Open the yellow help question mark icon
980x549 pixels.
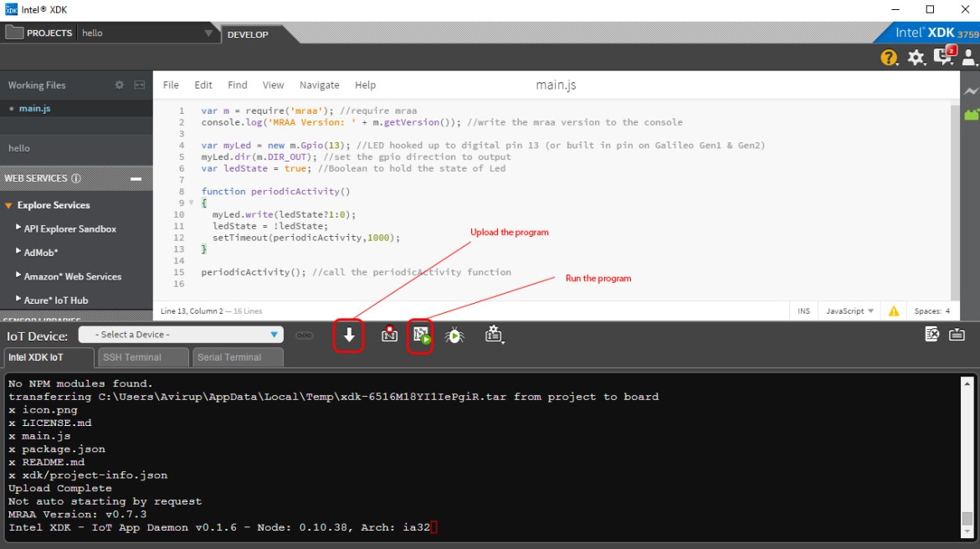pos(889,58)
